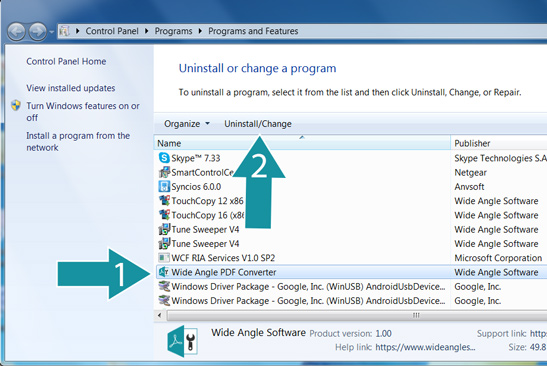Select Wide Angle PDF Converter entry name

(x=224, y=272)
